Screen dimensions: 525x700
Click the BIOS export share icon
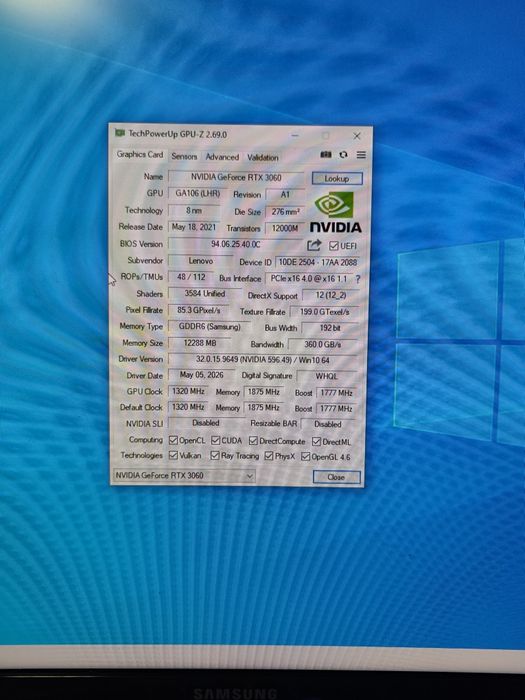[314, 245]
